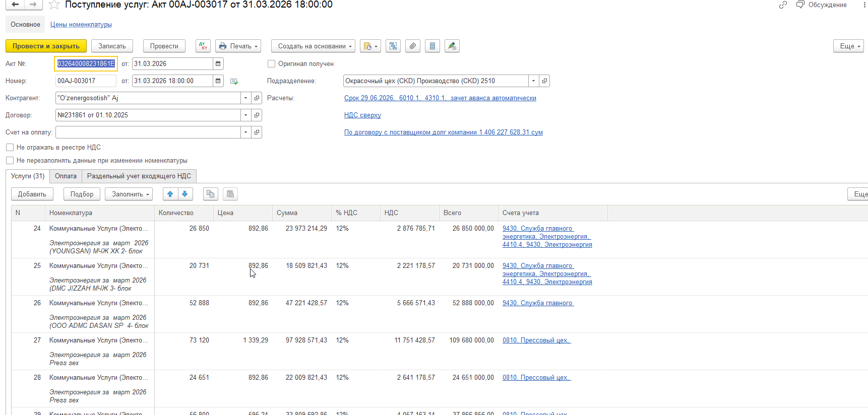Open the Заполнить dropdown above the table
This screenshot has height=415, width=868.
click(x=129, y=194)
